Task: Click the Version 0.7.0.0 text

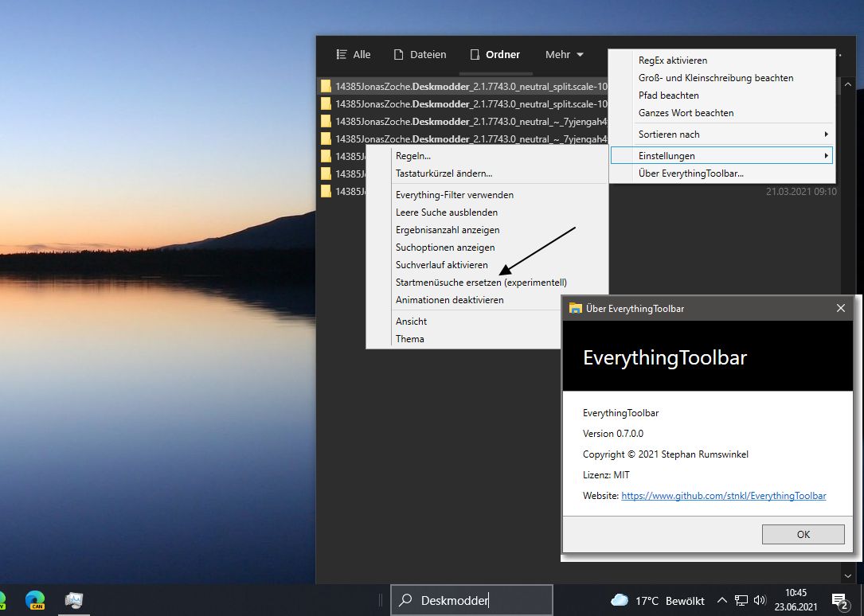Action: point(612,434)
